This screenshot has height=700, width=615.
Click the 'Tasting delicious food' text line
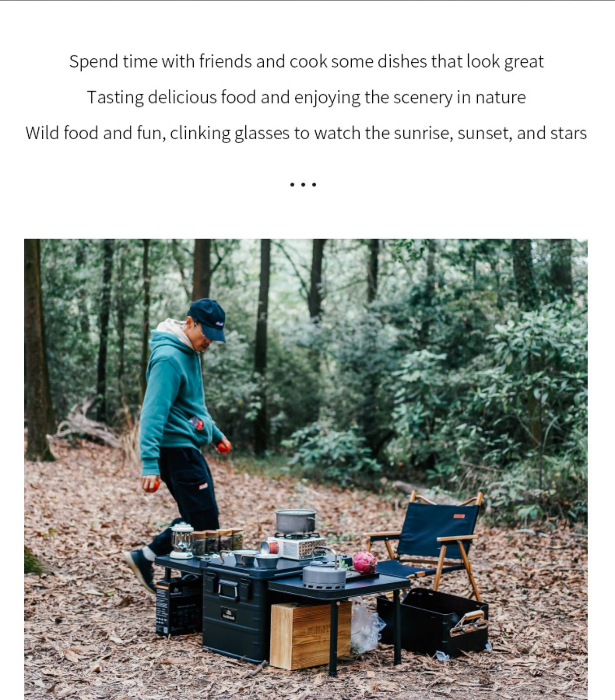[307, 97]
